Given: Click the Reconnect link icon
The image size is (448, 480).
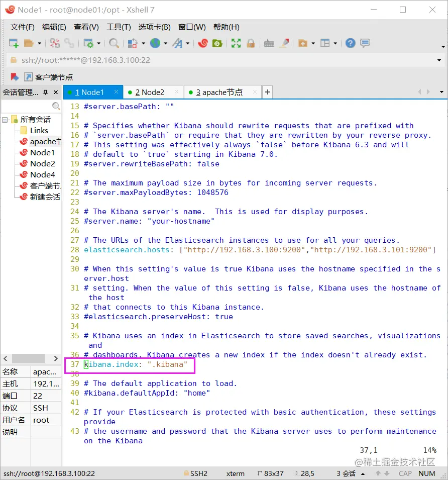Looking at the screenshot, I should (69, 43).
